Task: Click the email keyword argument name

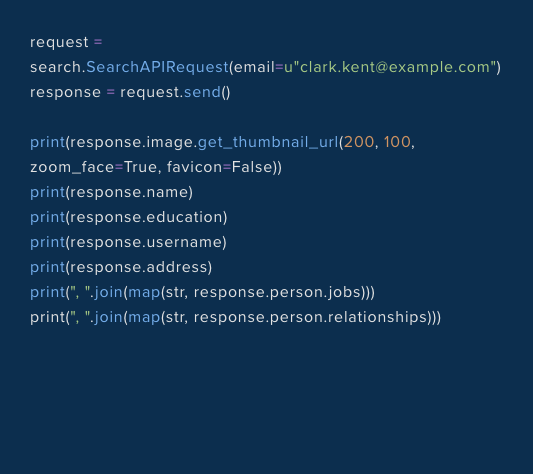Action: coord(254,67)
